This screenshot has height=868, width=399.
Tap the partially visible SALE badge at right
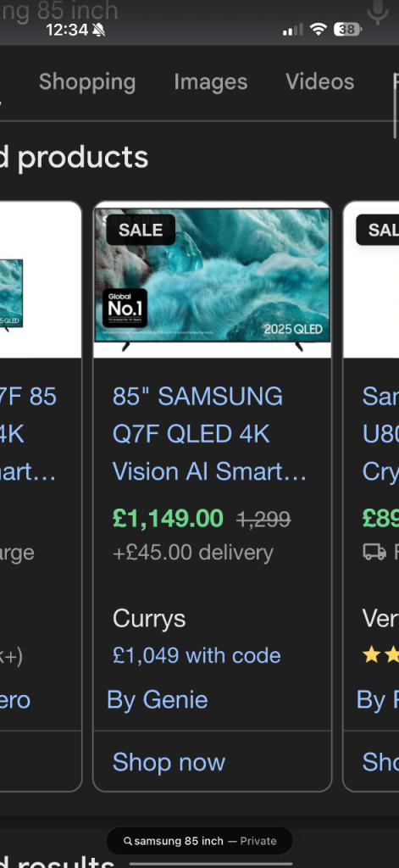pyautogui.click(x=378, y=230)
